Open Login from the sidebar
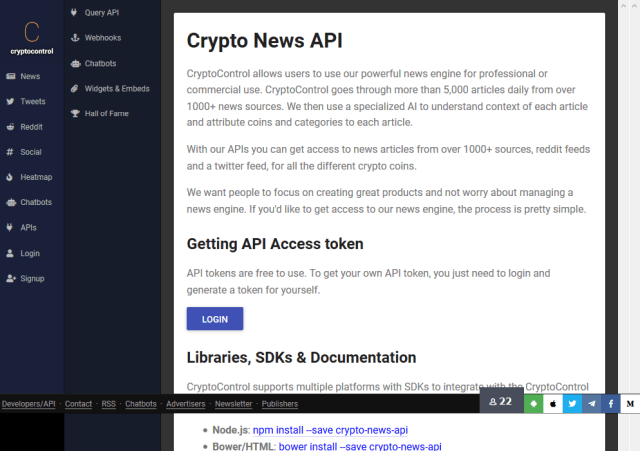Viewport: 640px width, 451px height. 30,253
